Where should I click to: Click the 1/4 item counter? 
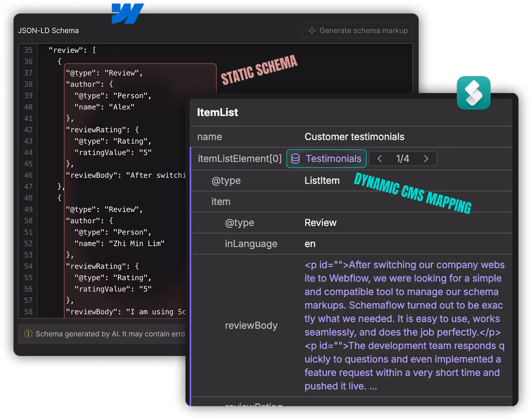tap(403, 159)
